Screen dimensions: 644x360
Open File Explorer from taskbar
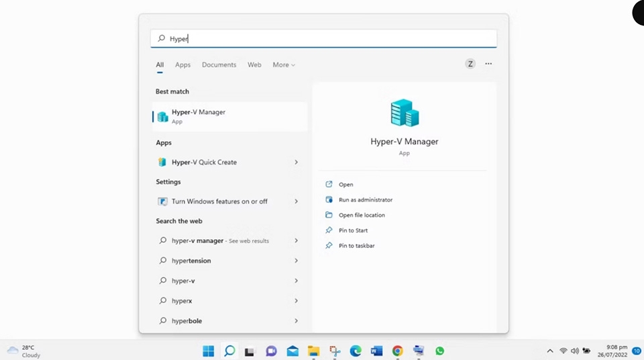click(x=314, y=351)
